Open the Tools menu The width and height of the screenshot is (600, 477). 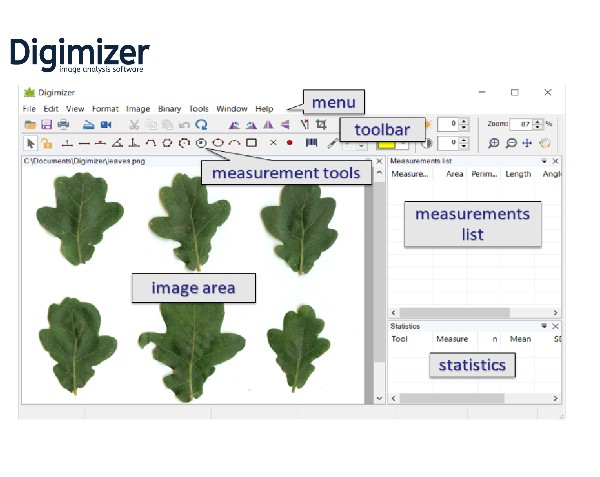click(199, 108)
